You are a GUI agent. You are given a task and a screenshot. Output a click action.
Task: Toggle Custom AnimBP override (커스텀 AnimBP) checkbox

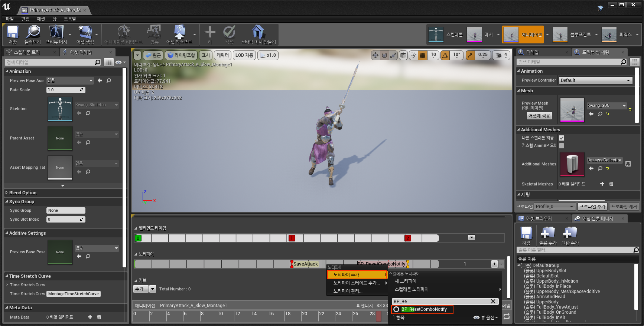562,146
